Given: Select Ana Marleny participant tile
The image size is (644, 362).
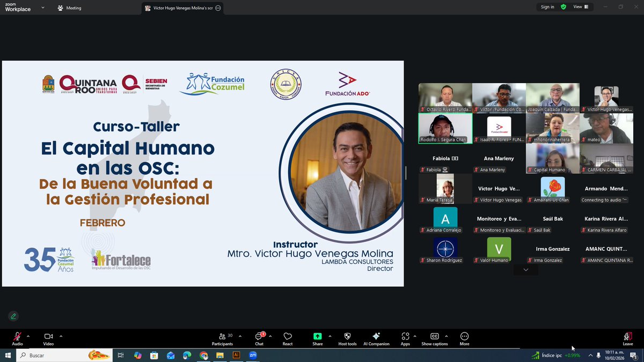Looking at the screenshot, I should (x=499, y=159).
